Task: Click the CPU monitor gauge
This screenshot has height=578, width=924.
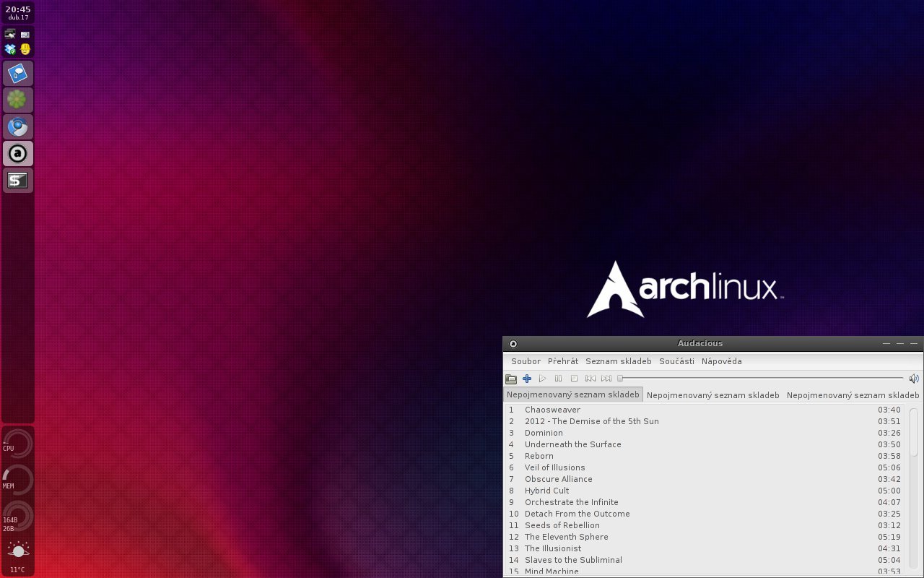Action: tap(18, 442)
